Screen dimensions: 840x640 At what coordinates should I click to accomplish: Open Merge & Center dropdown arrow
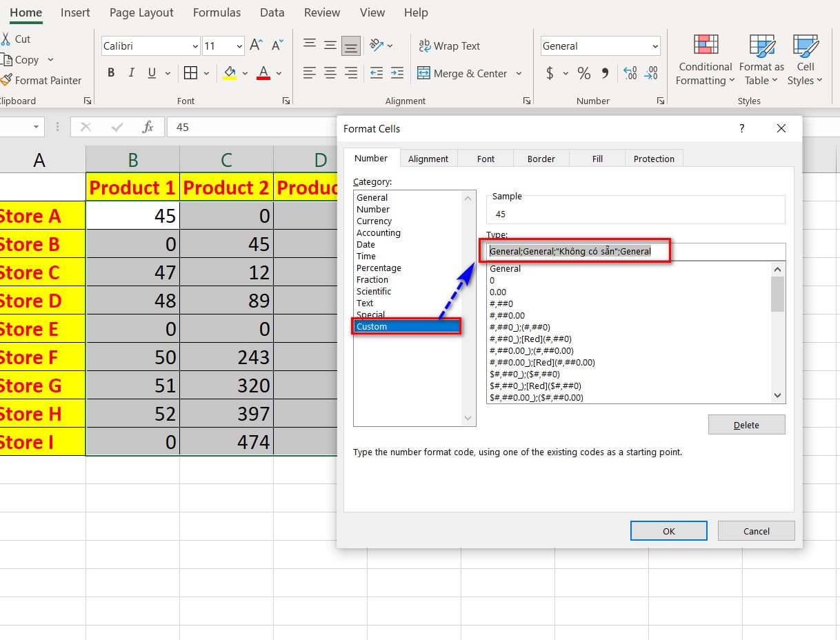(519, 74)
